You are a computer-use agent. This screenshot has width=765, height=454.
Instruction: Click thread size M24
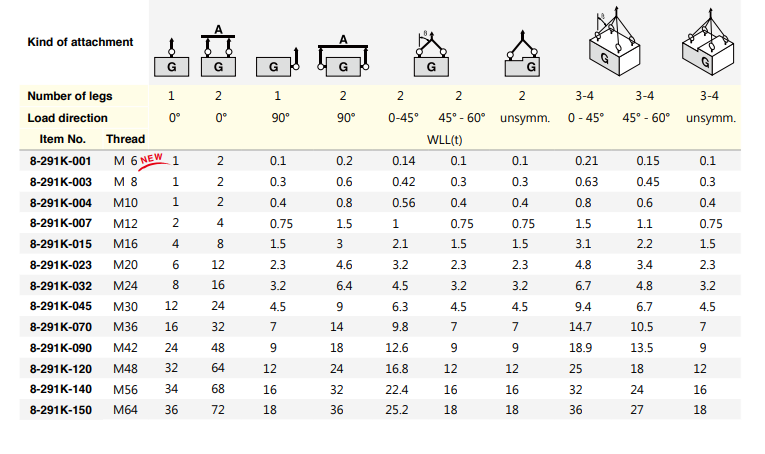125,286
